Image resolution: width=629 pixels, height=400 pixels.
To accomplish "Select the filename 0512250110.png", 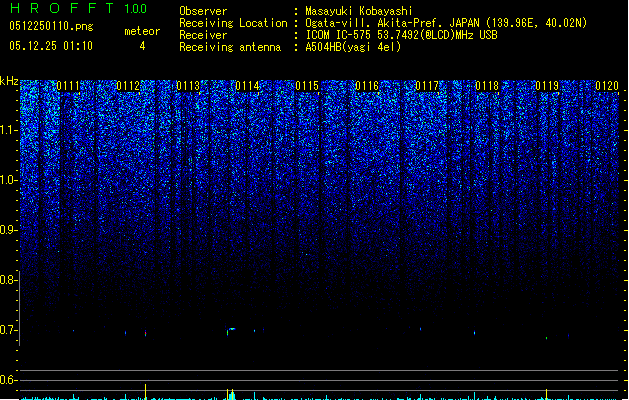I will click(x=51, y=26).
